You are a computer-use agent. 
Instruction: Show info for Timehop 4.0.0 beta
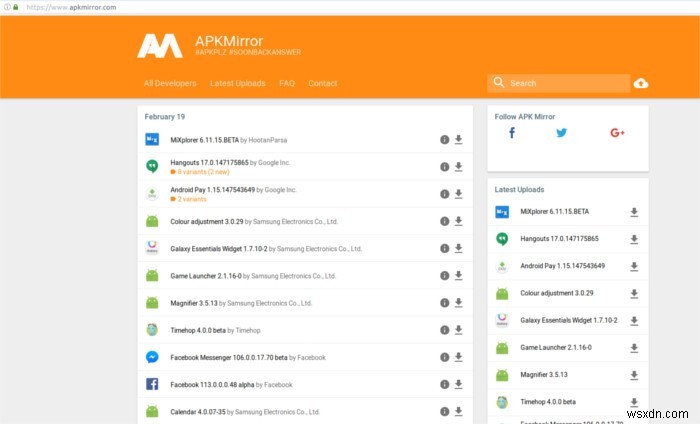click(x=444, y=330)
